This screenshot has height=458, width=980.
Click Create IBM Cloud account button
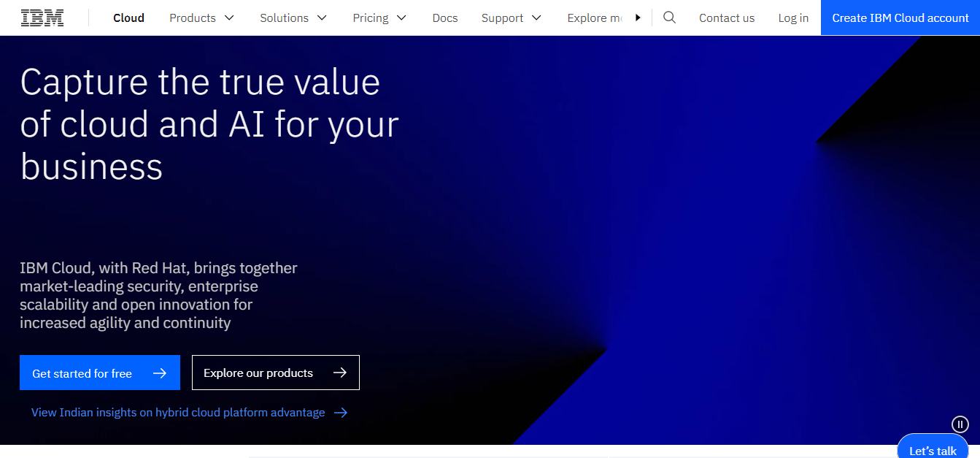900,18
